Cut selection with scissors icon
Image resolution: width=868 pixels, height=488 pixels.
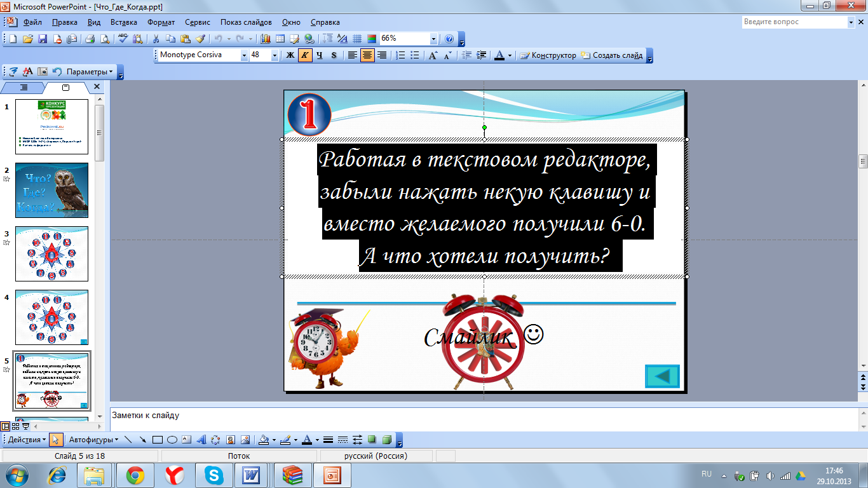click(156, 39)
